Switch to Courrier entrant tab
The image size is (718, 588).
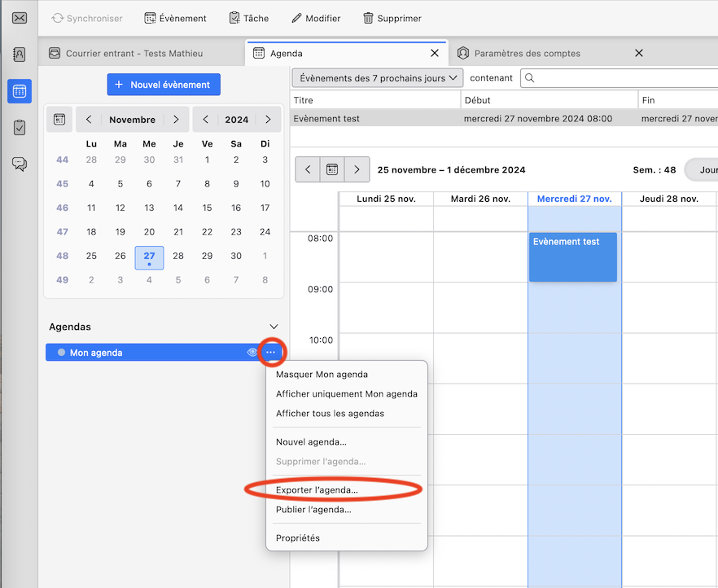click(134, 53)
